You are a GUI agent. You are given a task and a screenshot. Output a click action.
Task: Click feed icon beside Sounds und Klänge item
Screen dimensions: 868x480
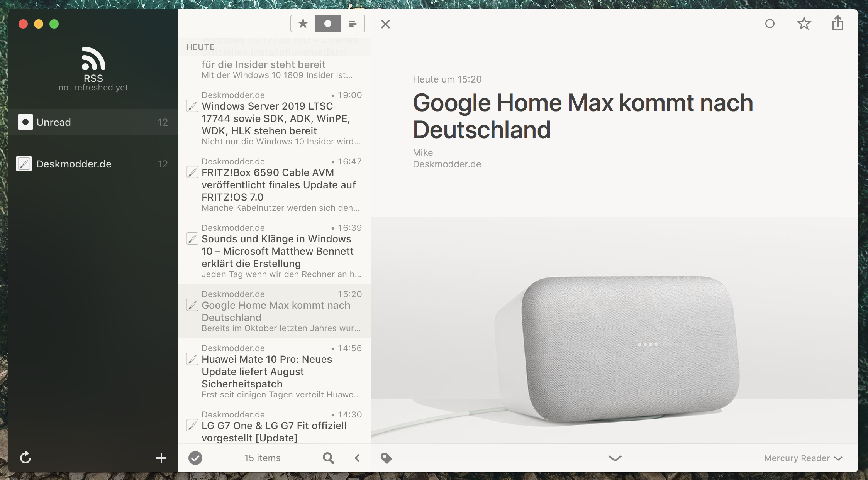point(192,238)
